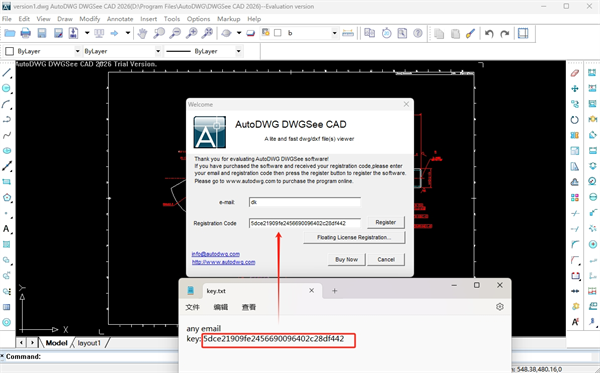Click the Registration Code input field
600x373 pixels.
point(305,223)
